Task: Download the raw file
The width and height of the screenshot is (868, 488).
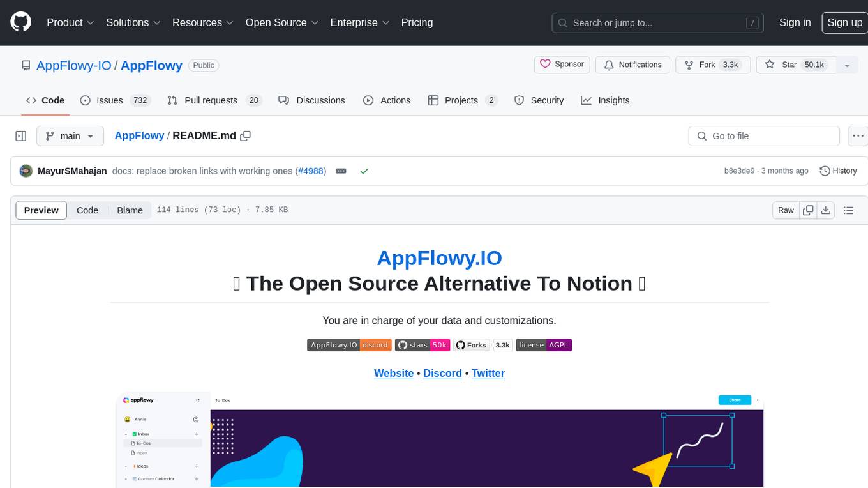Action: (826, 210)
